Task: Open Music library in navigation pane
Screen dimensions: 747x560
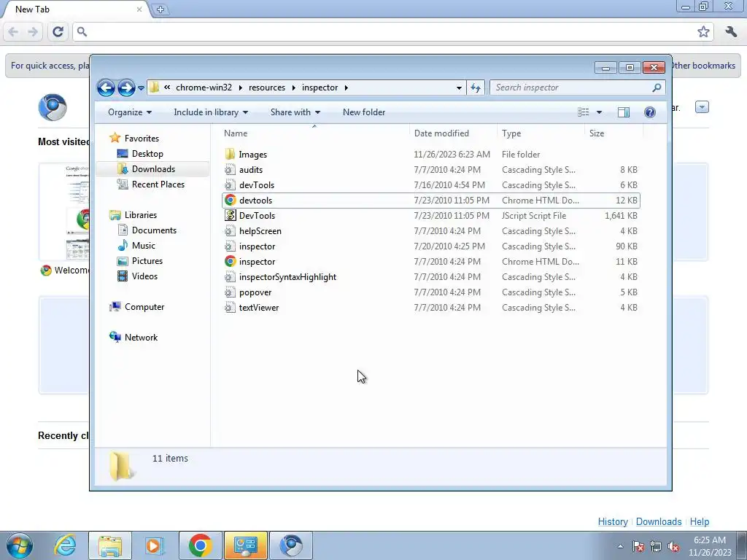Action: (x=143, y=246)
